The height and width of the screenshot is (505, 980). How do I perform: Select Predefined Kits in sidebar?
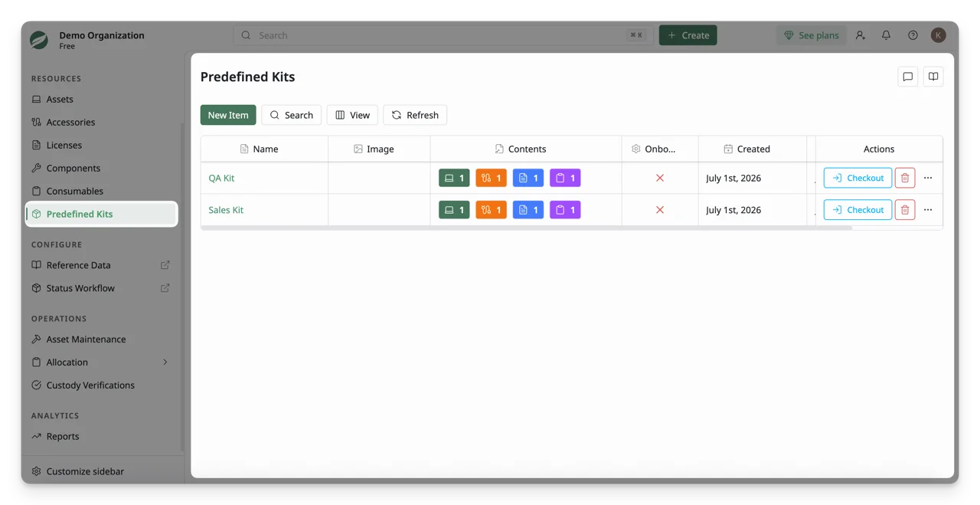[x=102, y=214]
